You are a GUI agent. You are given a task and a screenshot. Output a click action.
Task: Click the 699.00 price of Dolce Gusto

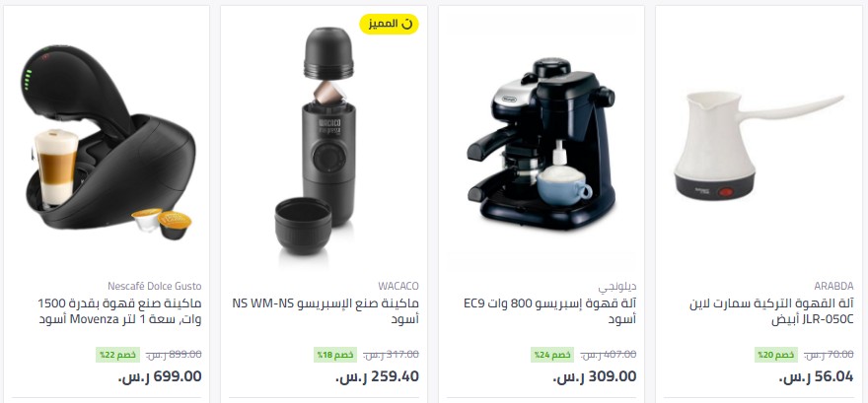click(160, 377)
